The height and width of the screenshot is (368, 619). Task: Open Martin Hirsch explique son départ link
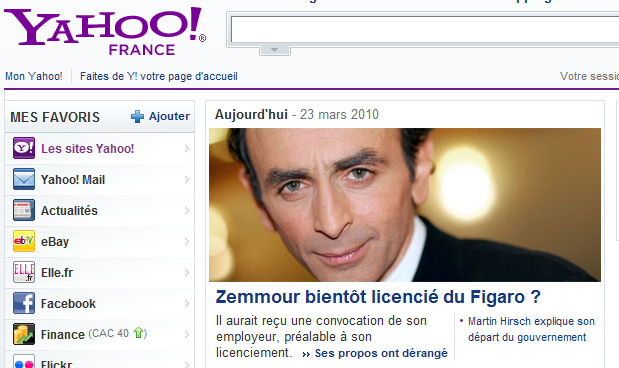(x=531, y=329)
